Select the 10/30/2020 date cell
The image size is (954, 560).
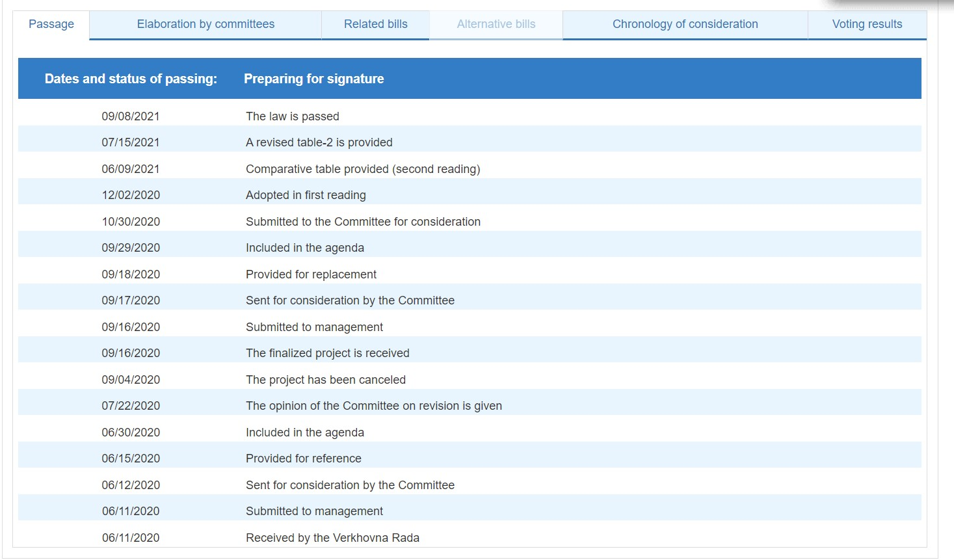(x=131, y=222)
